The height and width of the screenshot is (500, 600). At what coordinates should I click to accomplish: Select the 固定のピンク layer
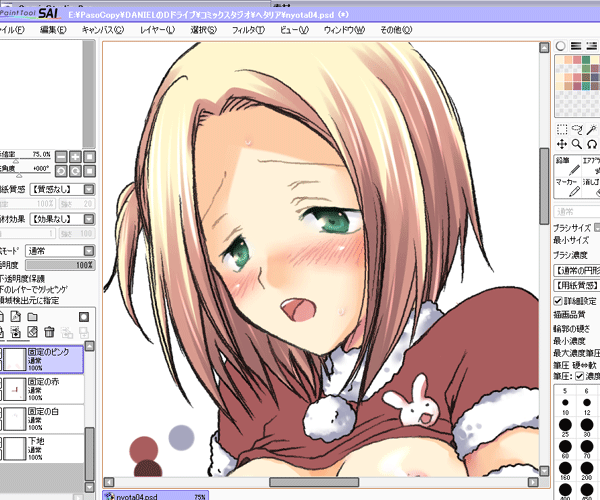(42, 359)
